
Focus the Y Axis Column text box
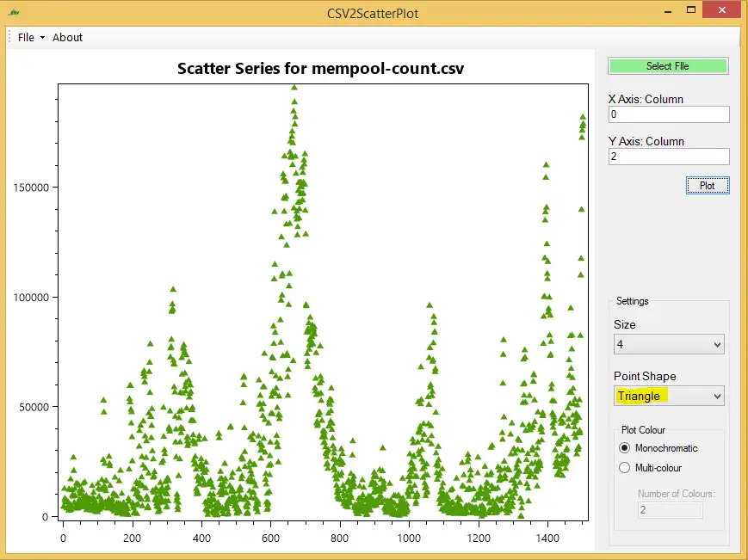click(668, 157)
